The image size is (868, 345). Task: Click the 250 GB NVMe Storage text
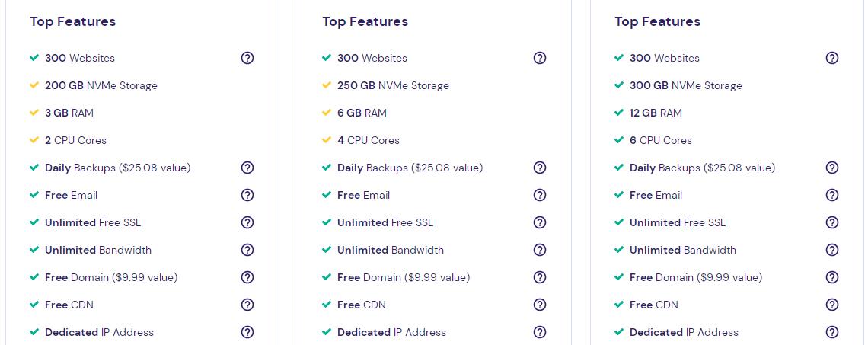tap(393, 85)
